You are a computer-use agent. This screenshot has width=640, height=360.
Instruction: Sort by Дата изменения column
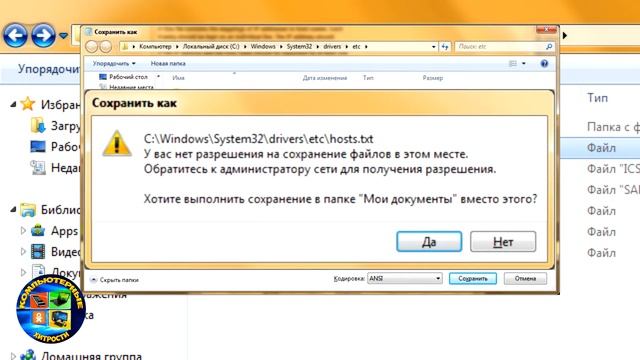pos(325,78)
